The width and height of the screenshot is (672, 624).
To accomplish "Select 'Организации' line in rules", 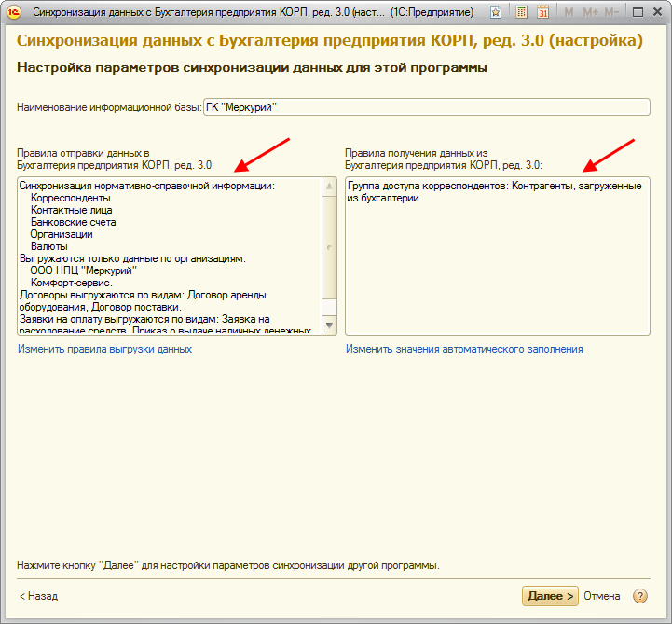I will coord(62,234).
